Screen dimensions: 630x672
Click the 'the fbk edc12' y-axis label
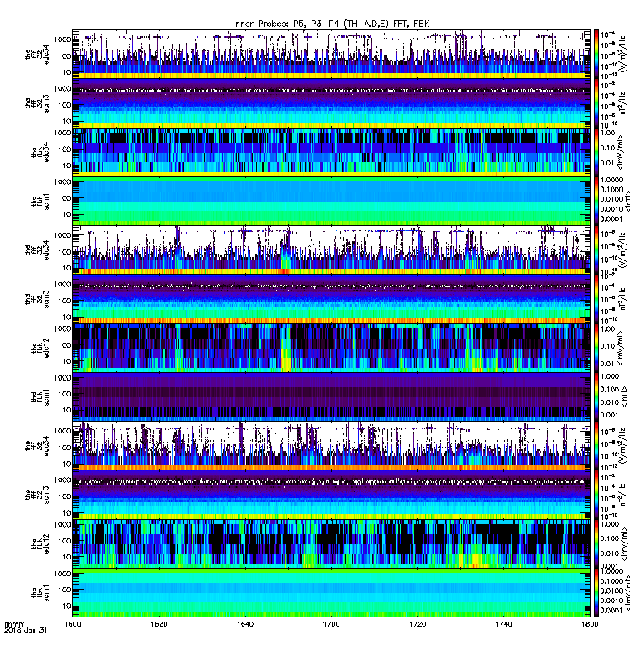click(40, 543)
